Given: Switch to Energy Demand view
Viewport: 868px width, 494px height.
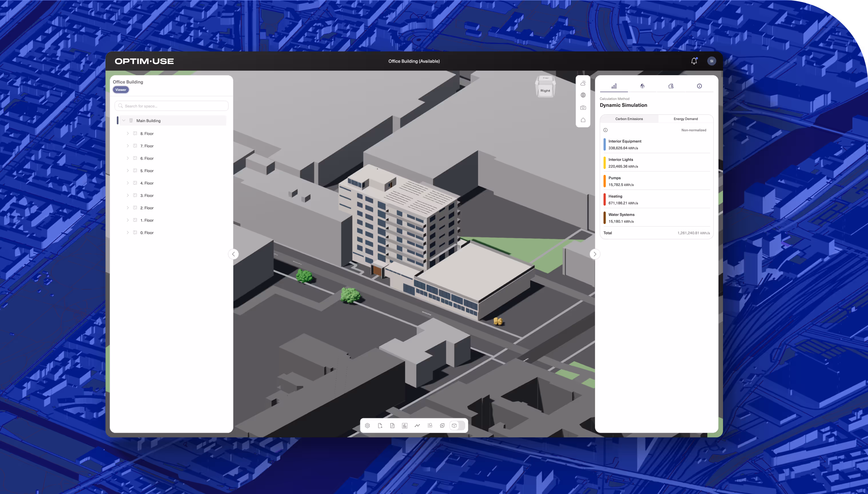Looking at the screenshot, I should tap(685, 119).
